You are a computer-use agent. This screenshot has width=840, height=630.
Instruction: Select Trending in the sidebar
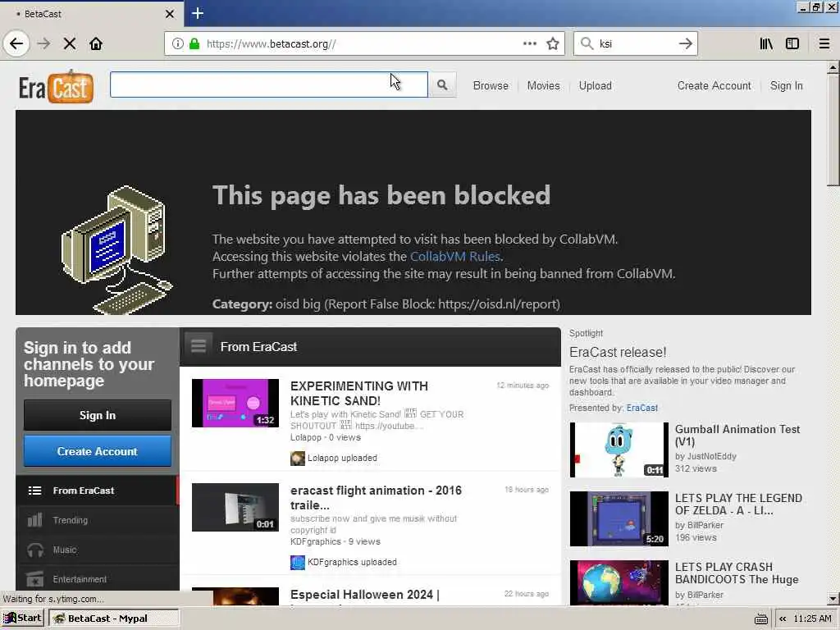click(98, 519)
